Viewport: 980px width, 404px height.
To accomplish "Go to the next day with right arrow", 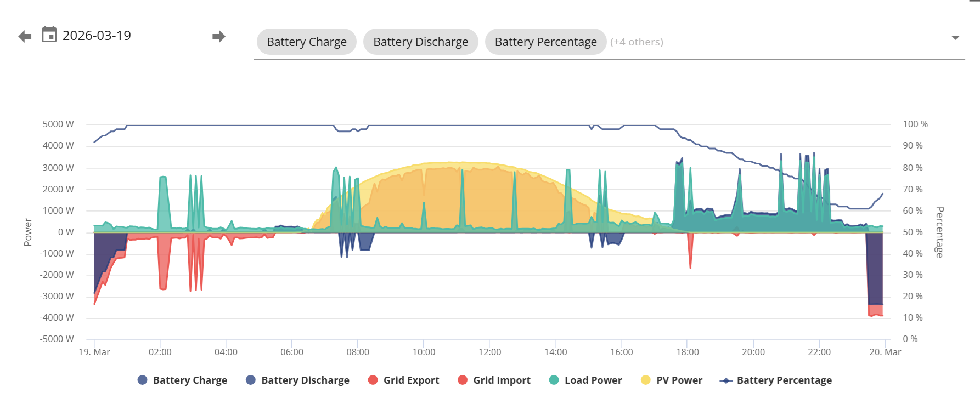I will click(x=219, y=37).
